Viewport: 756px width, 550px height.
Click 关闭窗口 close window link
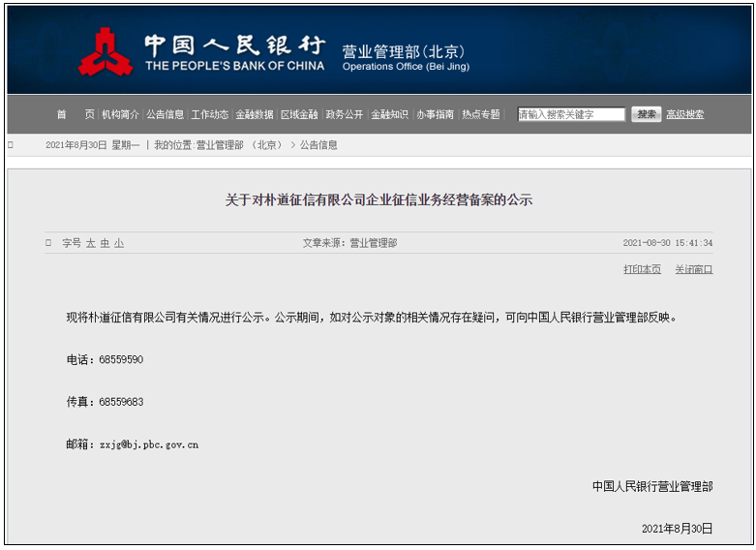(694, 269)
